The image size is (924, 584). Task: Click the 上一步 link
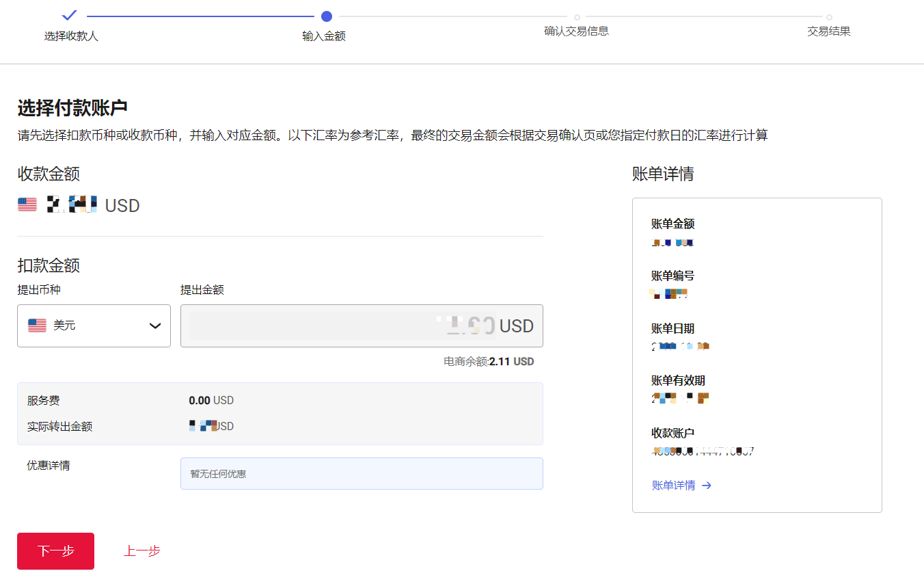pyautogui.click(x=141, y=551)
